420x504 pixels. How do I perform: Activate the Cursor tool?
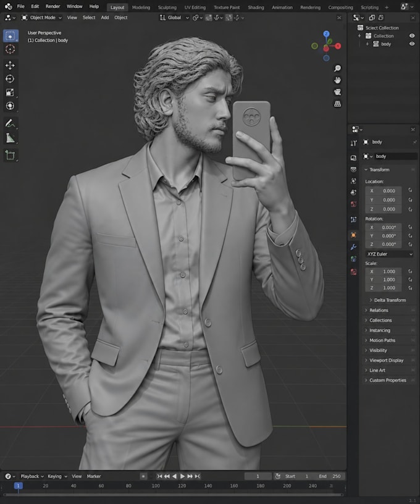(x=10, y=49)
